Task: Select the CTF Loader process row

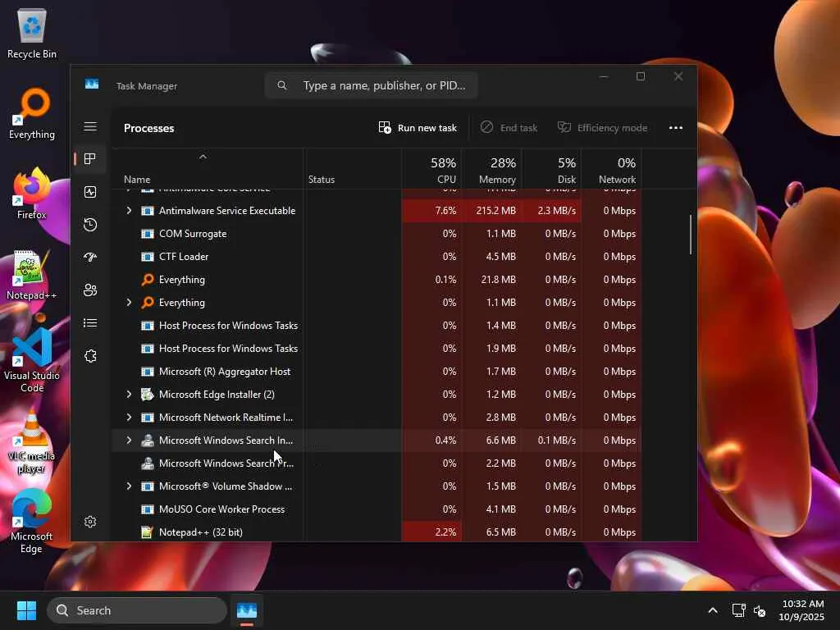Action: click(376, 257)
